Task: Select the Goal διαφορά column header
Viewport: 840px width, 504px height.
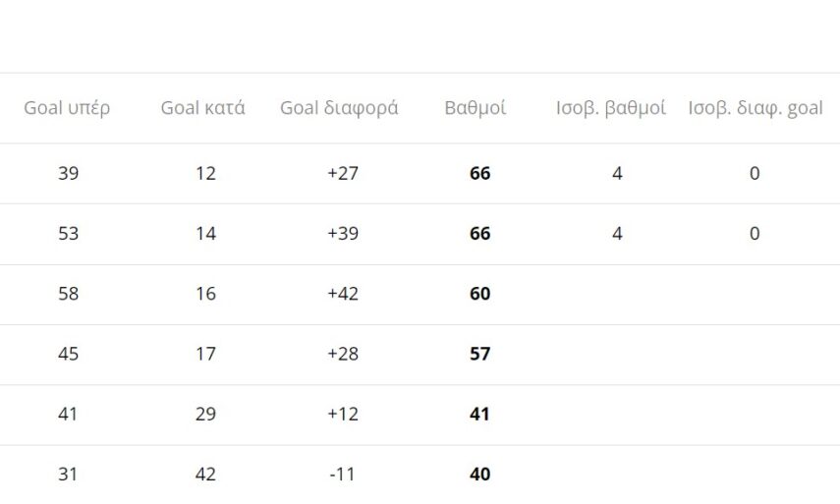Action: (x=339, y=108)
